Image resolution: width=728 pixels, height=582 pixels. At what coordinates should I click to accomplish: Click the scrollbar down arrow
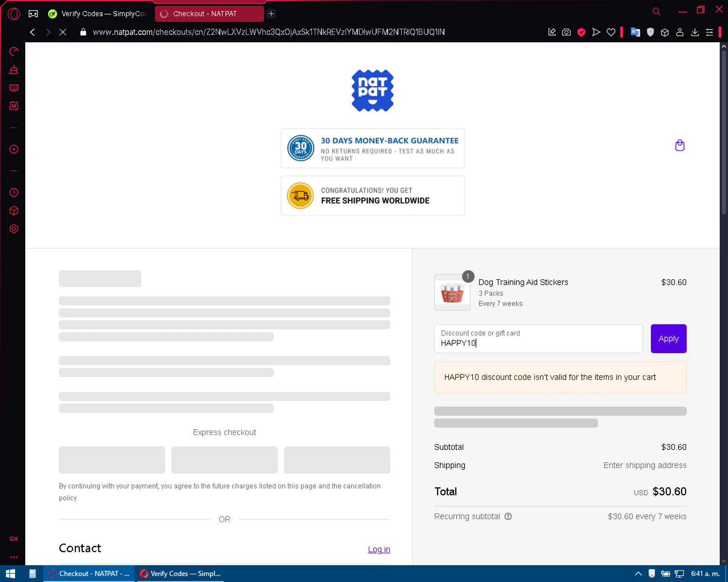(724, 561)
